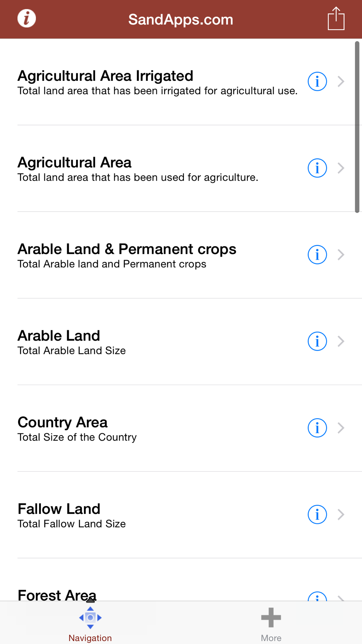Screen dimensions: 362x644
Task: Show info for Fallow Land
Action: click(x=317, y=514)
